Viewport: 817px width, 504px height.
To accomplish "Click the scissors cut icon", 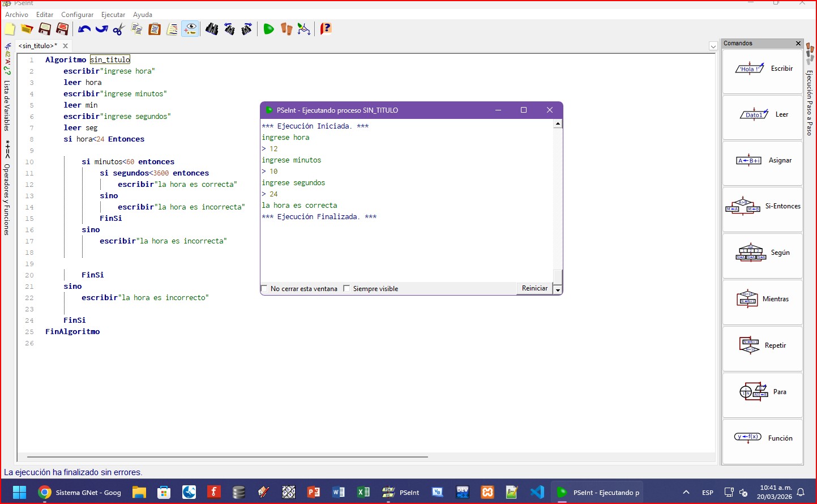I will (118, 29).
